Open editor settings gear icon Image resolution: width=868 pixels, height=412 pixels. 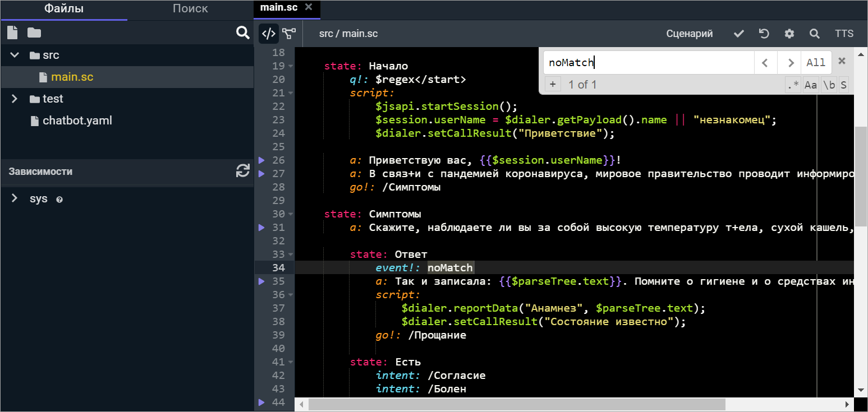789,34
